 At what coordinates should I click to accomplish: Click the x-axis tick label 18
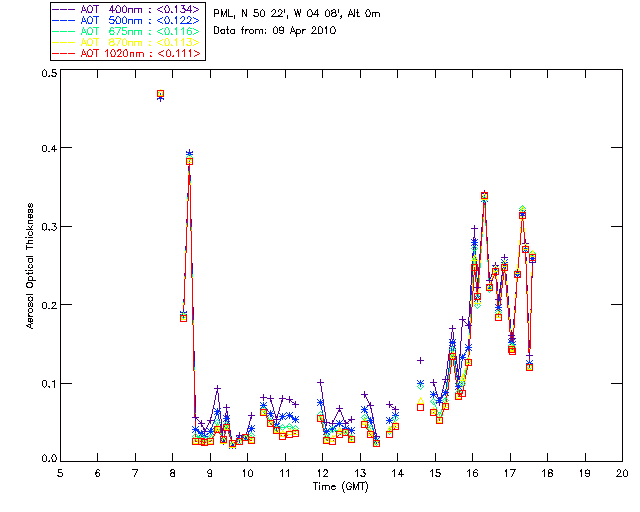click(547, 473)
